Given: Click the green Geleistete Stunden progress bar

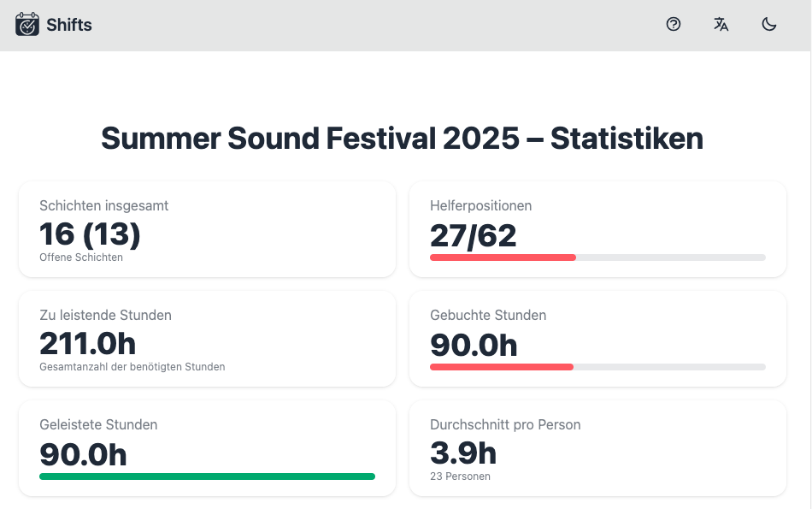Looking at the screenshot, I should (x=207, y=476).
